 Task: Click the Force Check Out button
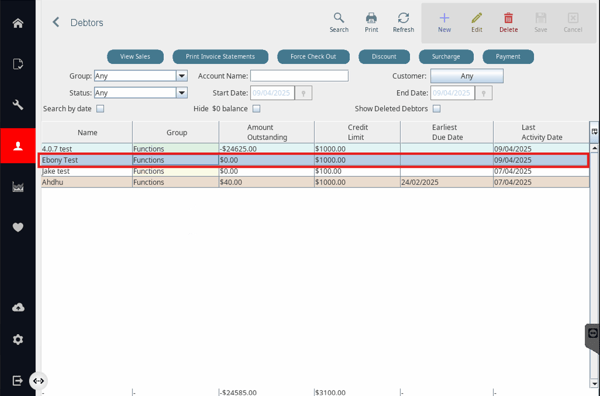tap(313, 57)
